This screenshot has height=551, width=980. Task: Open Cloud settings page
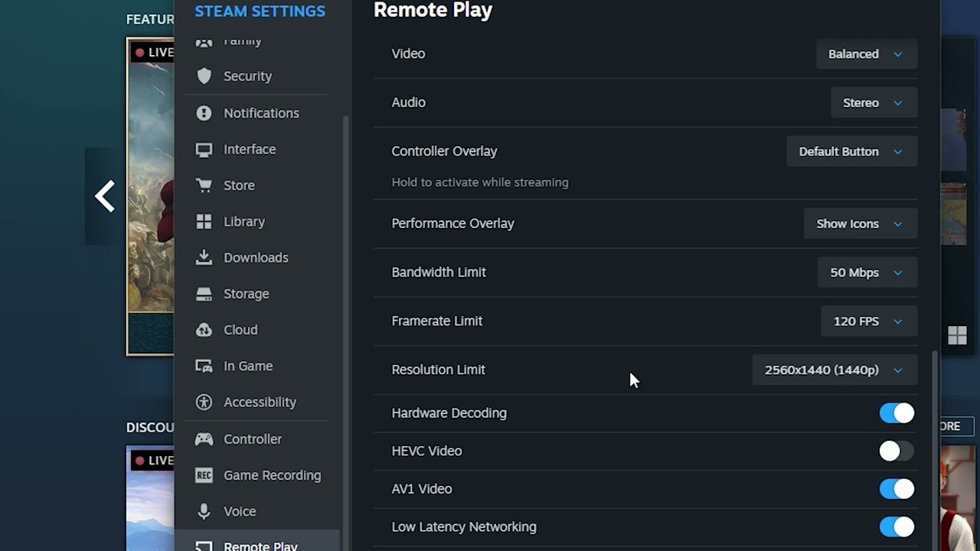pos(256,330)
